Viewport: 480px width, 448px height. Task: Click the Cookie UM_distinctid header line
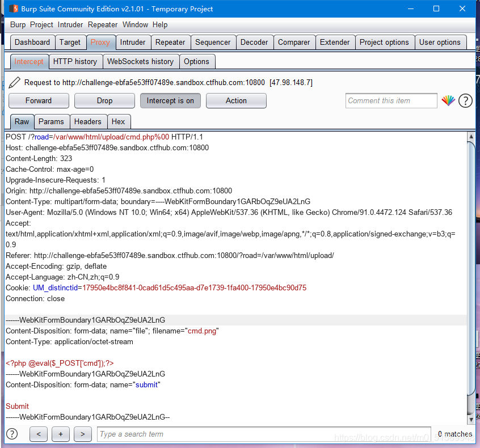tap(156, 288)
